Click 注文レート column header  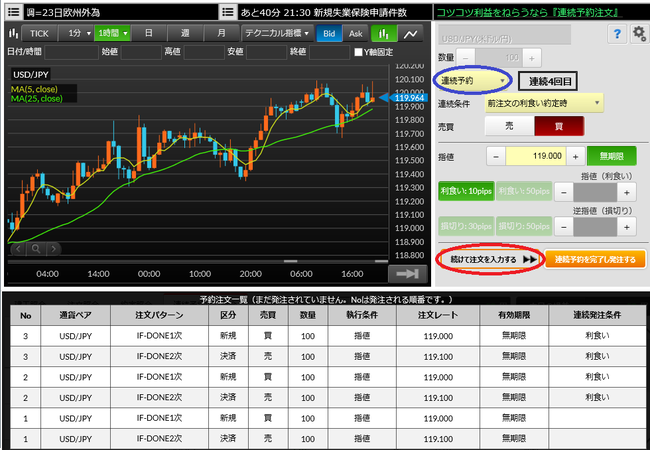click(x=438, y=315)
